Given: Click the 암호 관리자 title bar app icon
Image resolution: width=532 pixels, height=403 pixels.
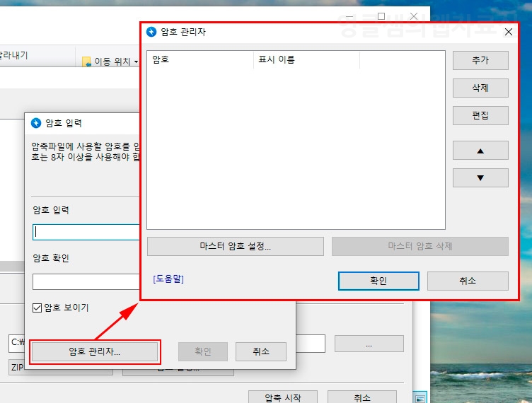Looking at the screenshot, I should click(151, 32).
